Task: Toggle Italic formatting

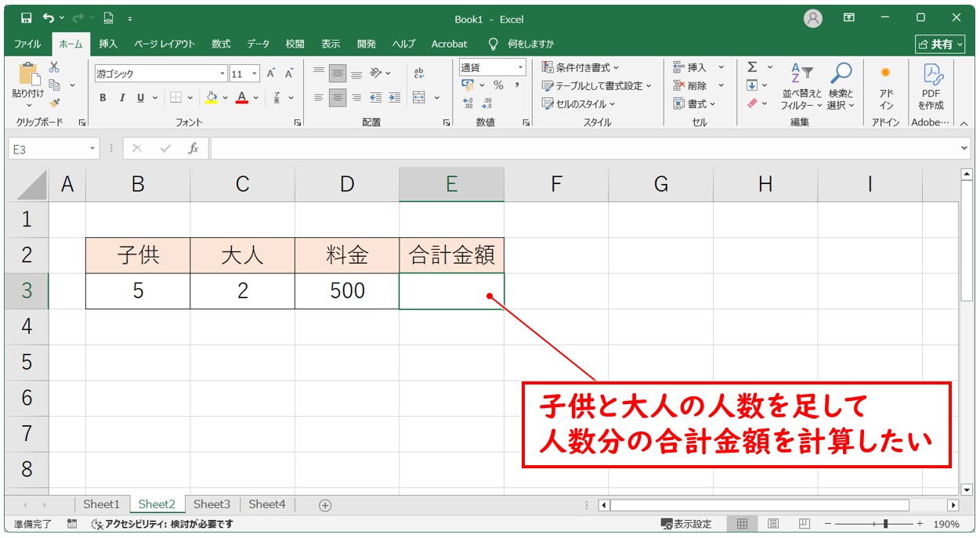Action: click(x=121, y=98)
